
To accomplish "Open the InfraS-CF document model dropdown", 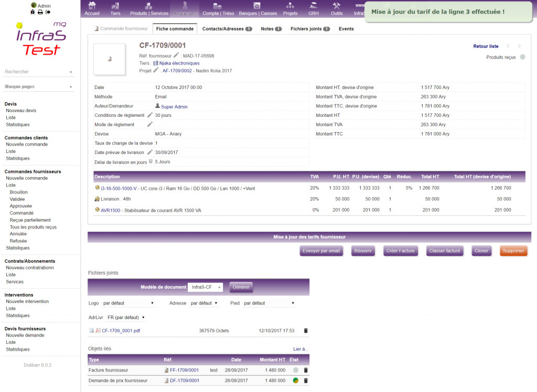I will pos(205,287).
